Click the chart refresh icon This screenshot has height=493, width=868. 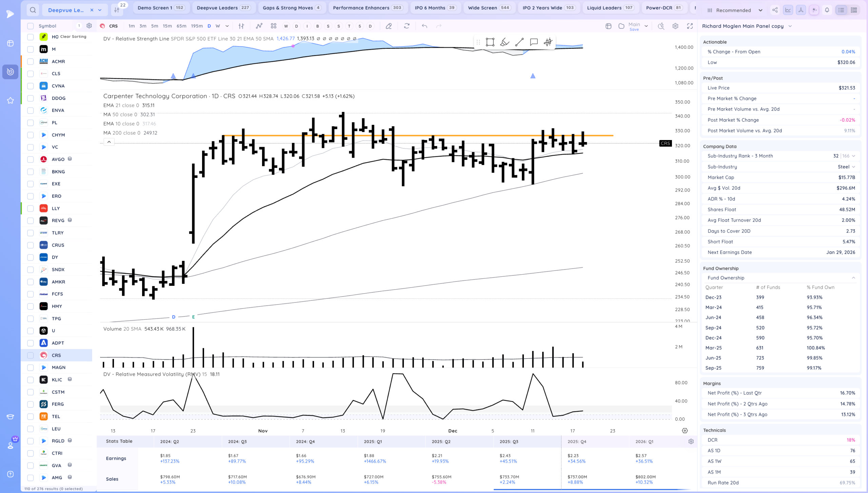(407, 26)
